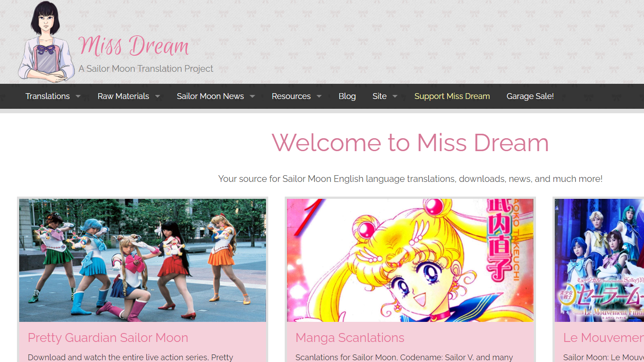Image resolution: width=644 pixels, height=362 pixels.
Task: Expand the Translations dropdown arrow
Action: 78,96
